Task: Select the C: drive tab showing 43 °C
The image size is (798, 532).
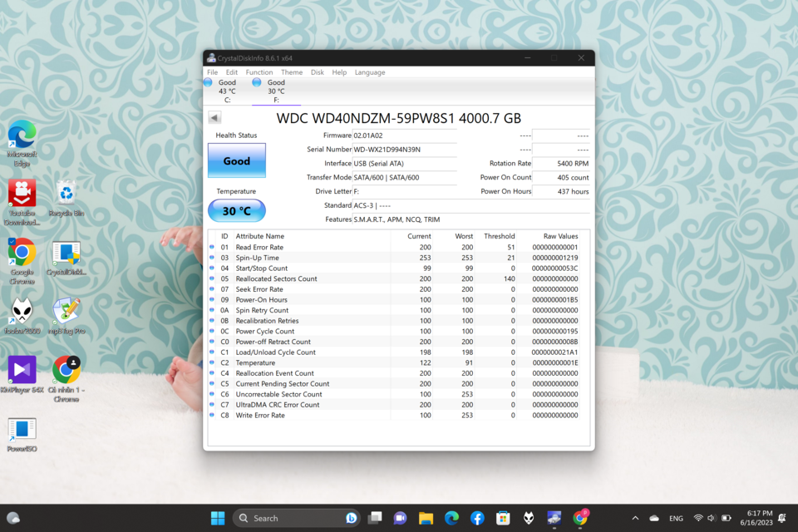Action: click(x=227, y=91)
